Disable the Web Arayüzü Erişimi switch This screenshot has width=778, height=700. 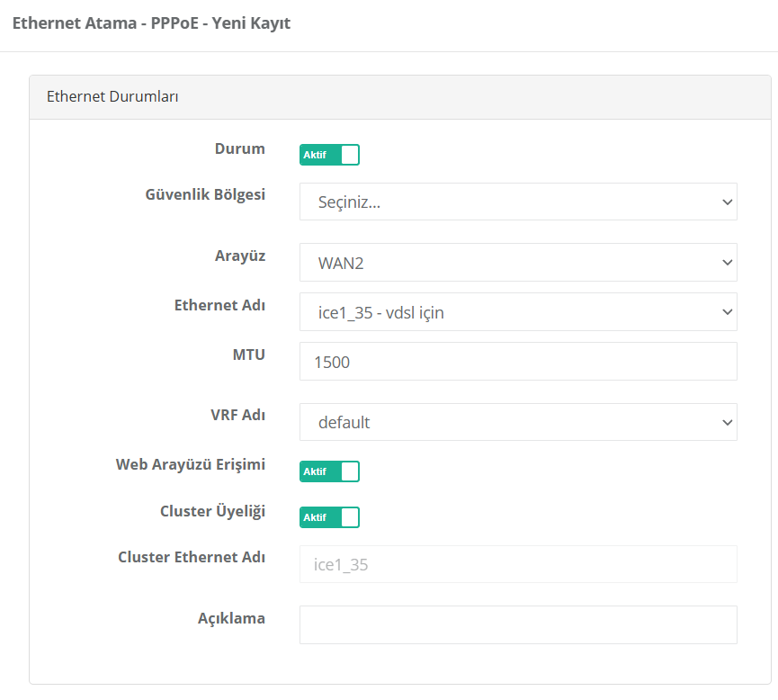pos(329,471)
